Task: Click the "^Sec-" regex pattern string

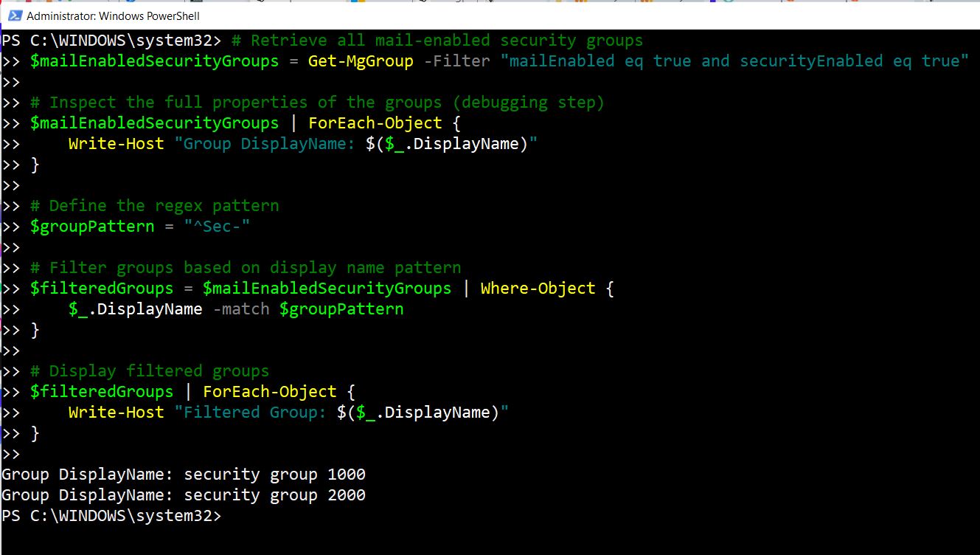Action: pyautogui.click(x=217, y=227)
